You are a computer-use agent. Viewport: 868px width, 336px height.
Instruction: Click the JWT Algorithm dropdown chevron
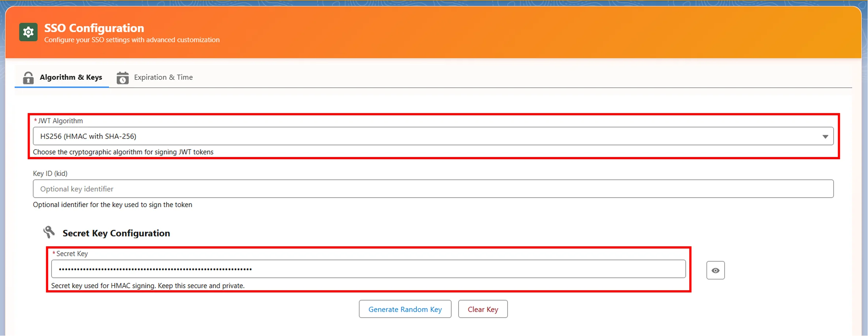pos(825,136)
